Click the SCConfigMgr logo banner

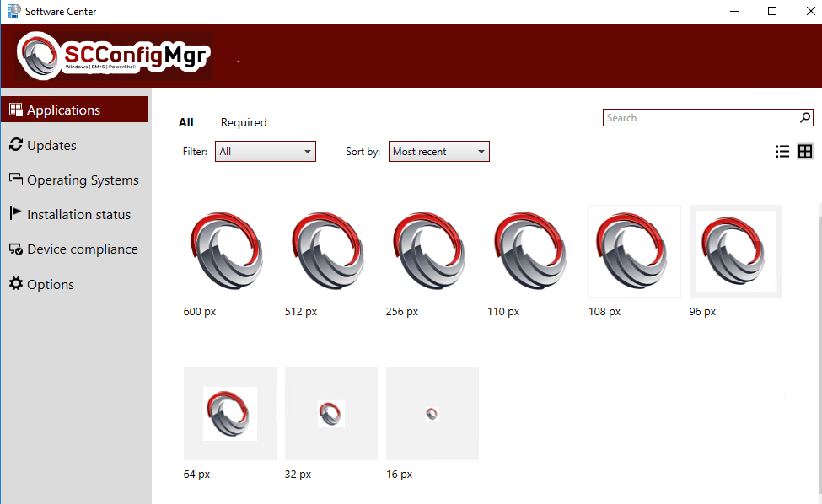pos(114,55)
